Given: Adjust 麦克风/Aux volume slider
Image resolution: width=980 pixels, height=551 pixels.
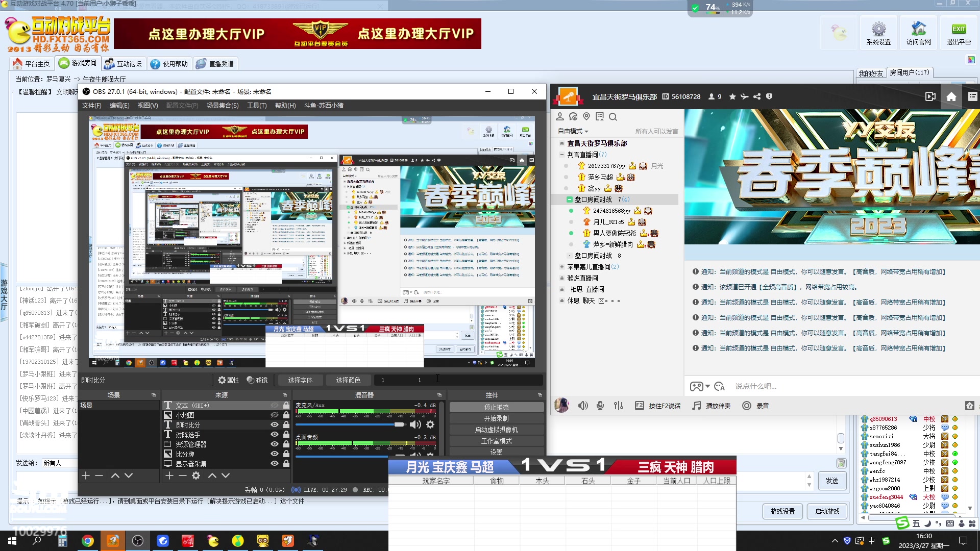Looking at the screenshot, I should pos(351,424).
